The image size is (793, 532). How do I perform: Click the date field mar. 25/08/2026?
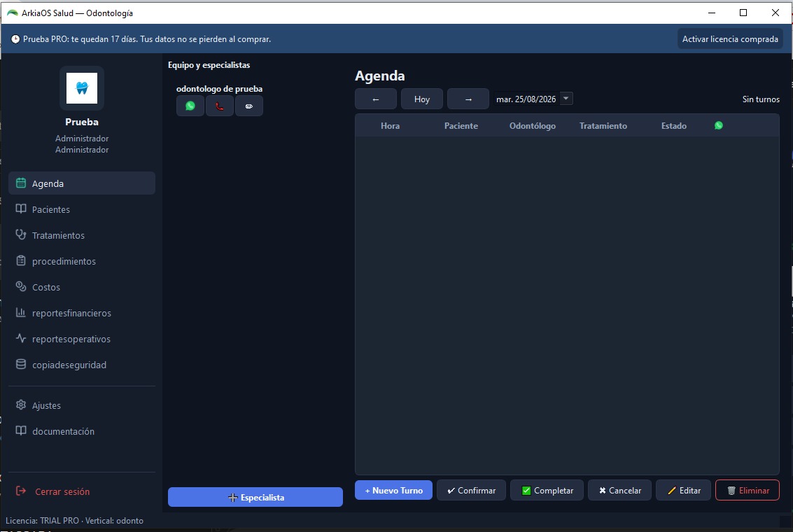click(x=526, y=99)
